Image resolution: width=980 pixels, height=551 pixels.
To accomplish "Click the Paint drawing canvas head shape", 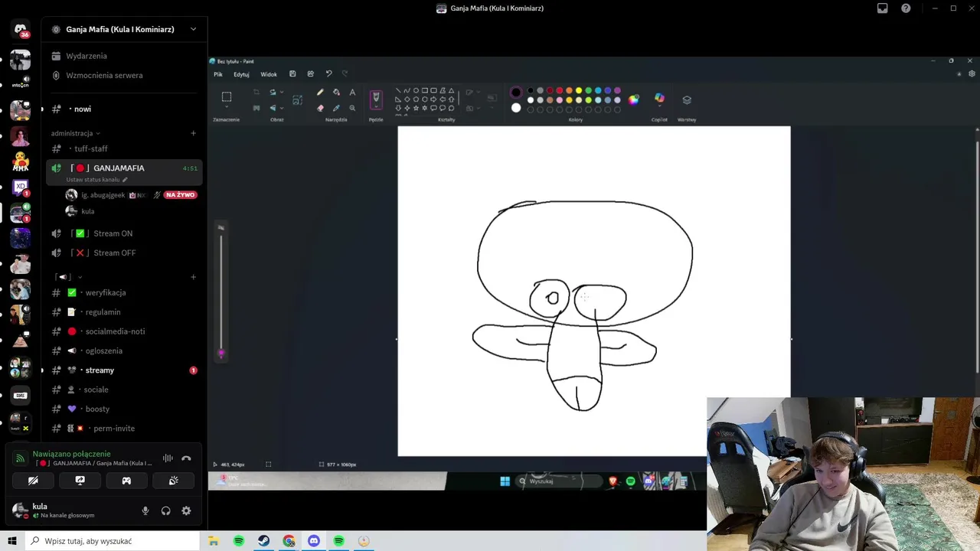I will click(x=585, y=264).
